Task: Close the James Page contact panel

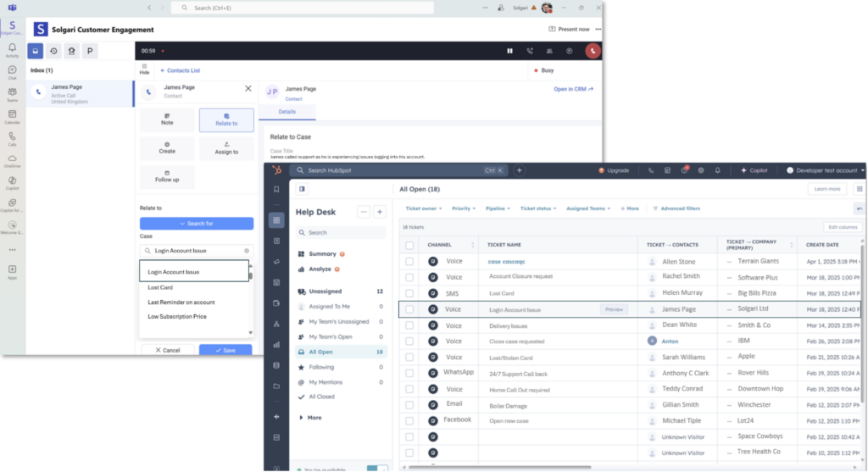Action: tap(248, 88)
